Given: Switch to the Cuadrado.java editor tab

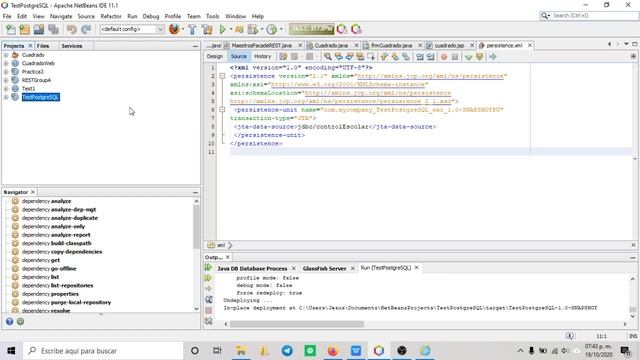Looking at the screenshot, I should [x=331, y=45].
